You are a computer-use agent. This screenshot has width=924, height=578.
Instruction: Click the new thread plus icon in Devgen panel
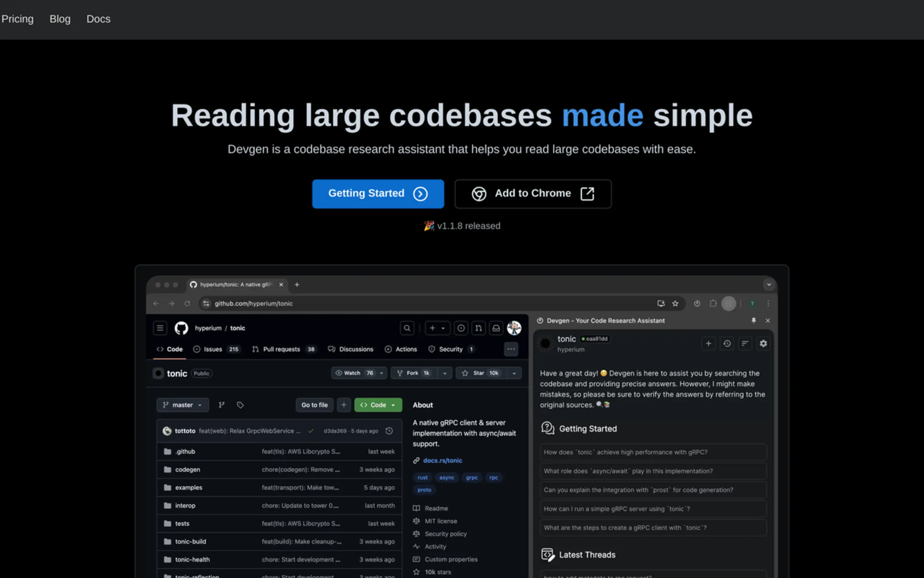click(708, 343)
